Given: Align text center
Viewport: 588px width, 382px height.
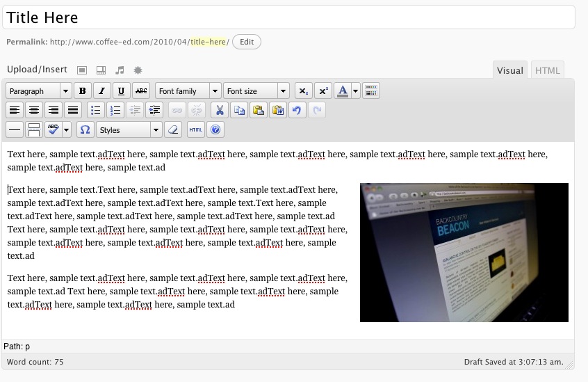Looking at the screenshot, I should point(34,111).
